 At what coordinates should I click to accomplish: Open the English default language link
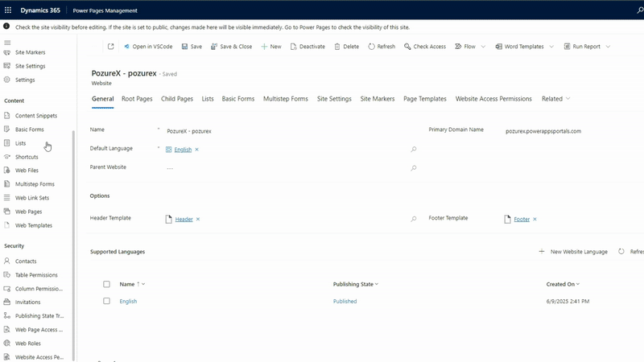183,150
